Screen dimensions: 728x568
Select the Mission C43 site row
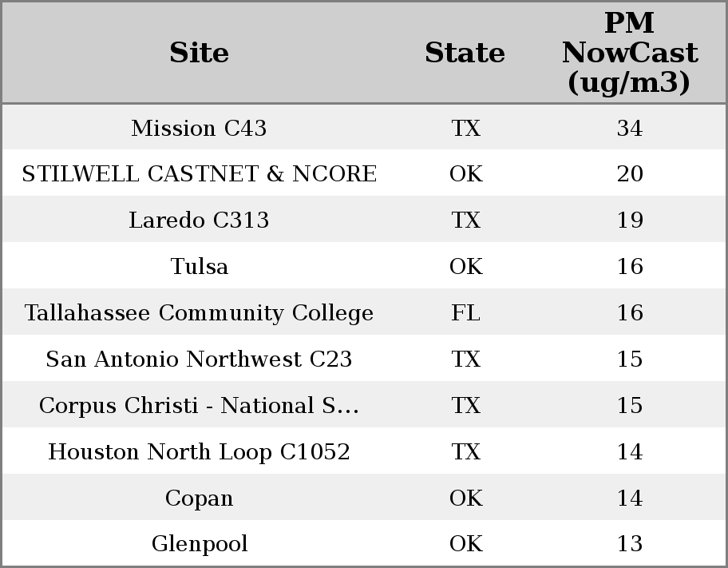pos(199,128)
